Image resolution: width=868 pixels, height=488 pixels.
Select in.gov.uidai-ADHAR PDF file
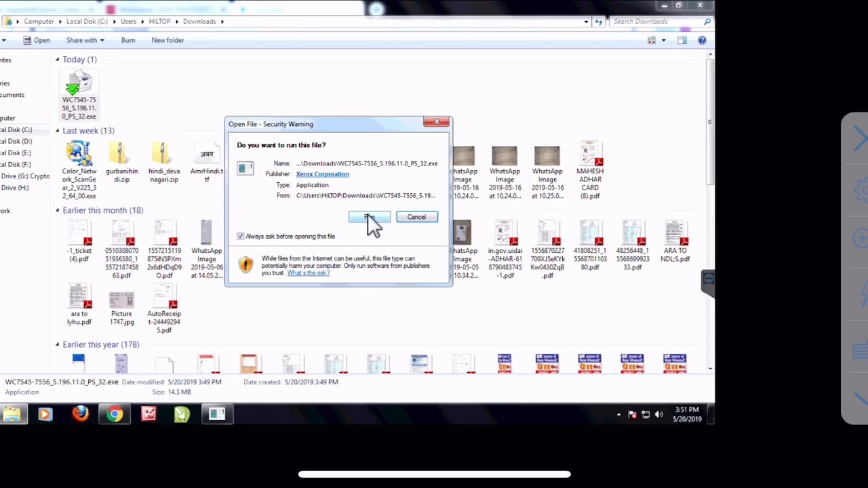pos(505,249)
